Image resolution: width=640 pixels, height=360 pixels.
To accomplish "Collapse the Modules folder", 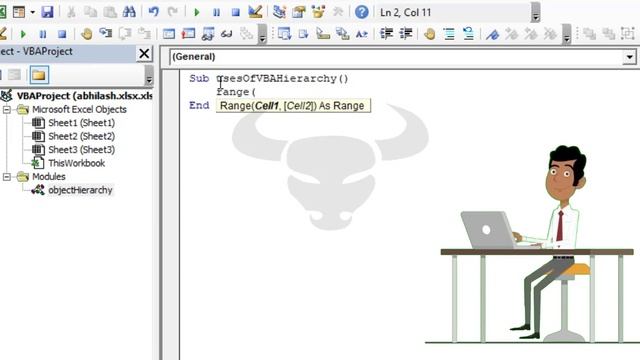I will pos(7,177).
